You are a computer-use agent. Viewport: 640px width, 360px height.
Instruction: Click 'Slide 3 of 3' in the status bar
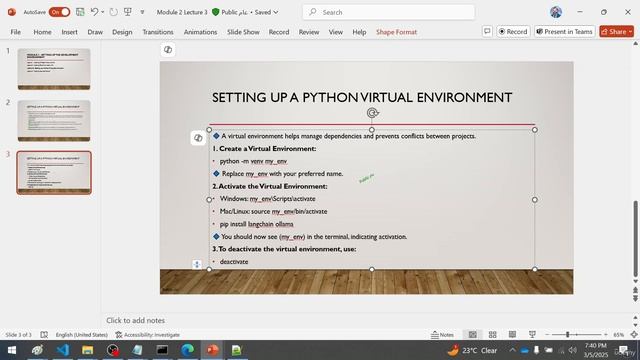click(x=18, y=335)
